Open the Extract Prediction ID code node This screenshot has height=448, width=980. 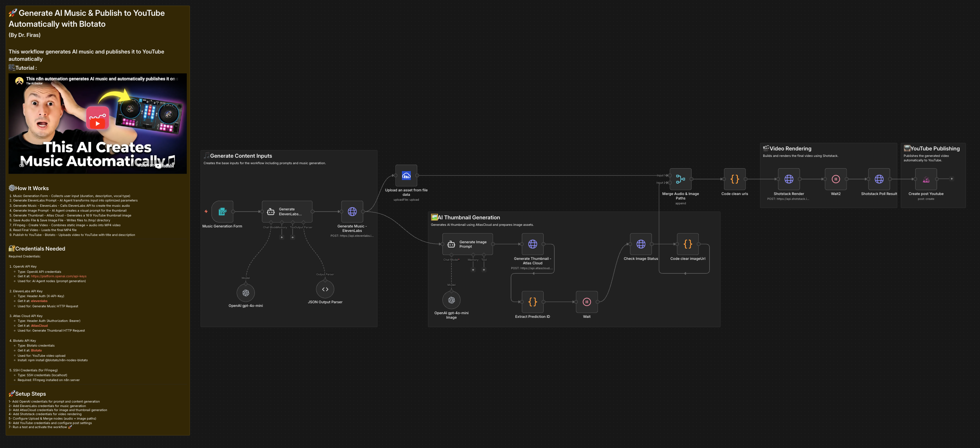coord(532,302)
